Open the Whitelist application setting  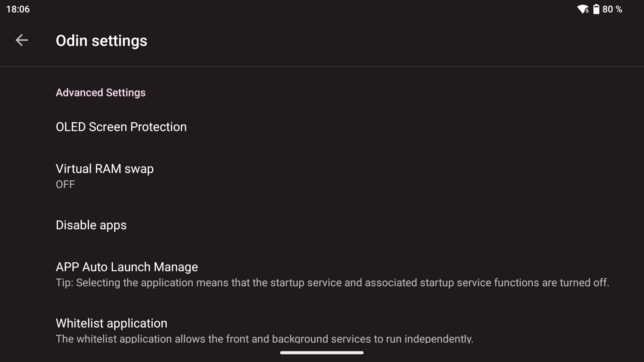111,323
